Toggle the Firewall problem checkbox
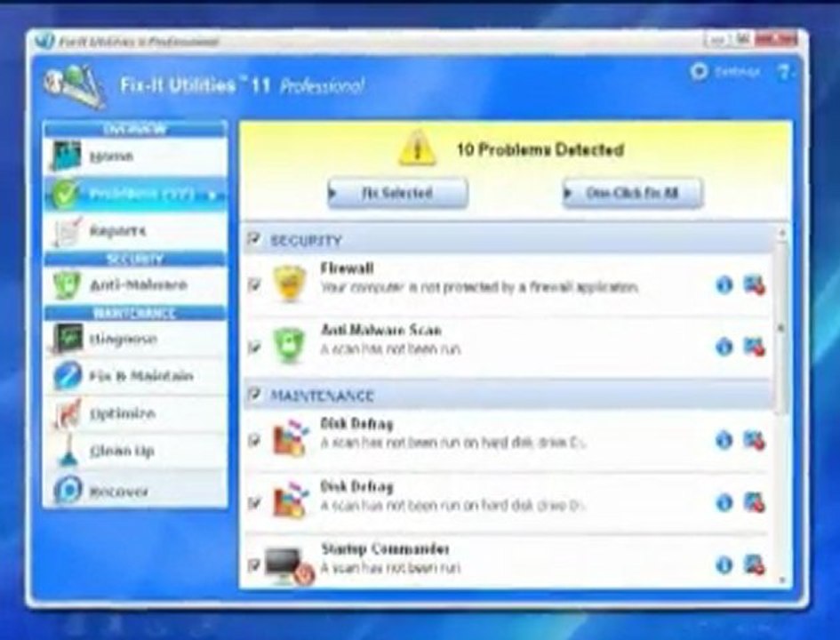The height and width of the screenshot is (640, 840). pos(254,285)
